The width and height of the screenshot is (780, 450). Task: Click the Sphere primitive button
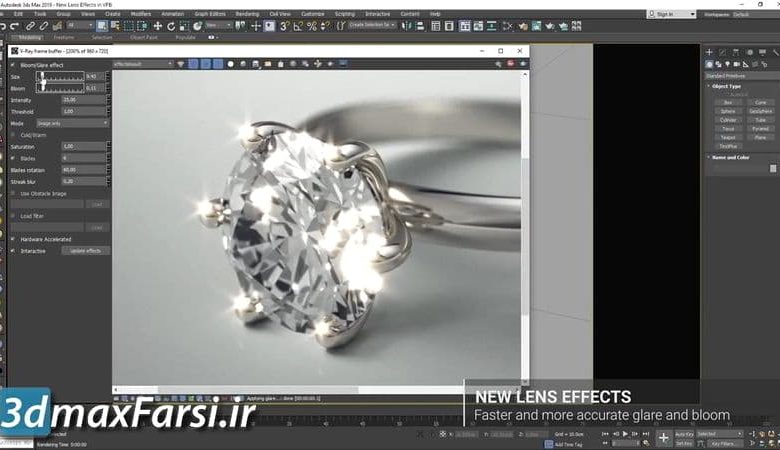pyautogui.click(x=728, y=111)
